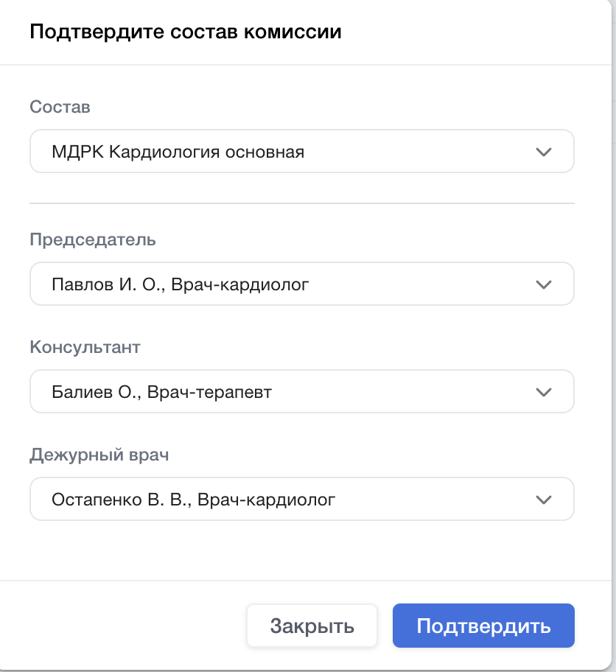
Task: Click the "Дежурный врач" field label
Action: (x=99, y=455)
